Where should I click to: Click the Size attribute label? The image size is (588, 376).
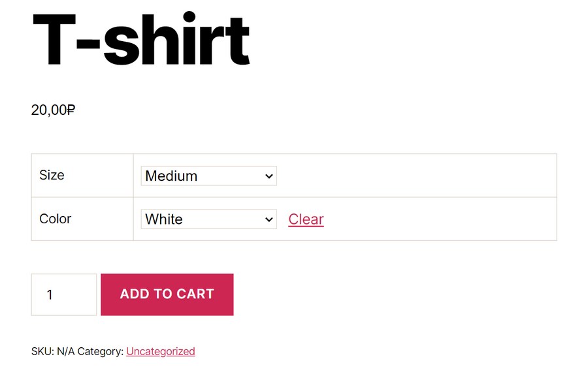(x=52, y=175)
